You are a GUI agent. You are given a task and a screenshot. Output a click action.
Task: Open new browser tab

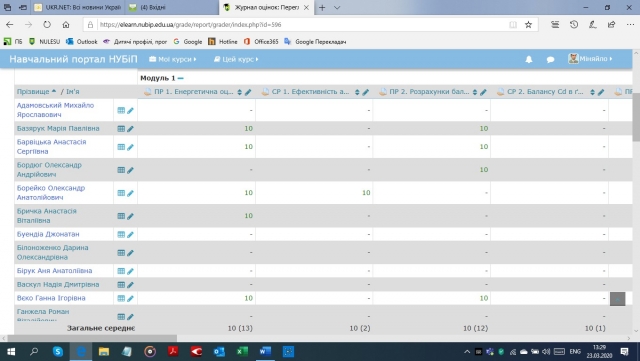[322, 7]
